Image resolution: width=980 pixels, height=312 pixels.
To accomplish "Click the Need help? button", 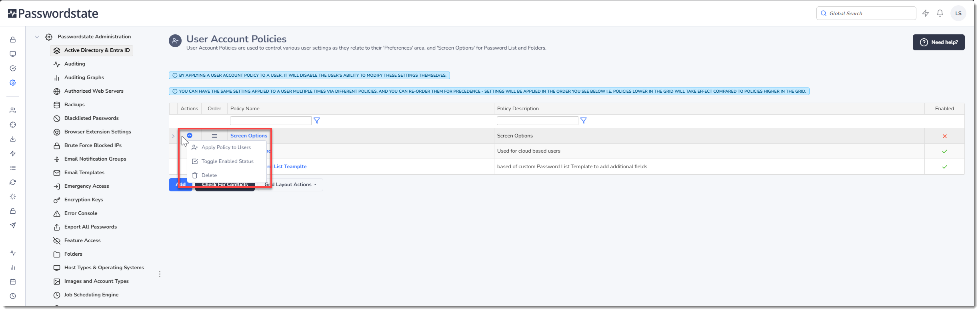I will pos(938,42).
